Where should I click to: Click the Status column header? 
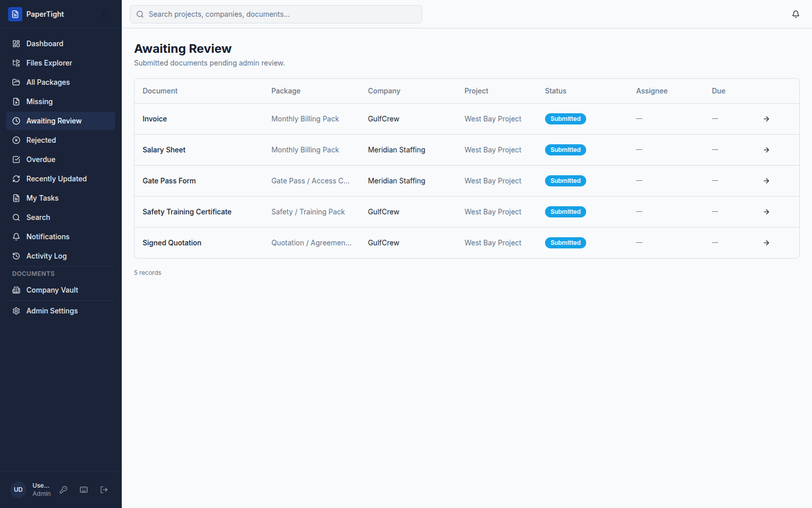coord(556,91)
